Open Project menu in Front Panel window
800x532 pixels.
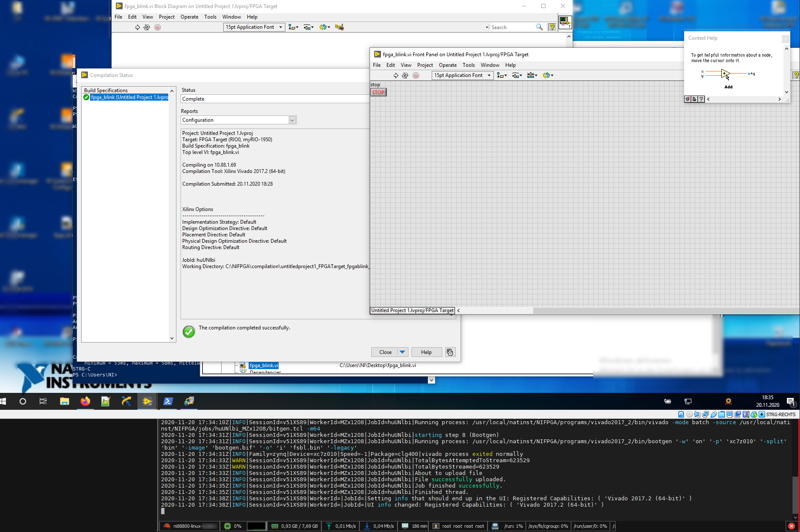tap(425, 65)
